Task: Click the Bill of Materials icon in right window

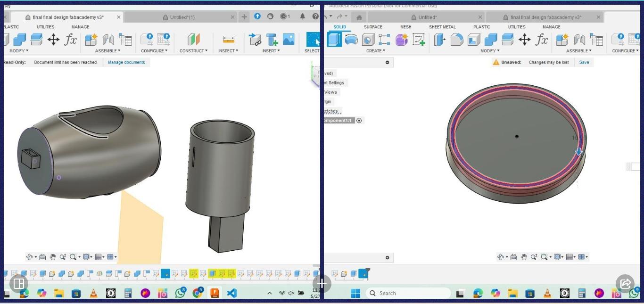Action: pyautogui.click(x=597, y=40)
